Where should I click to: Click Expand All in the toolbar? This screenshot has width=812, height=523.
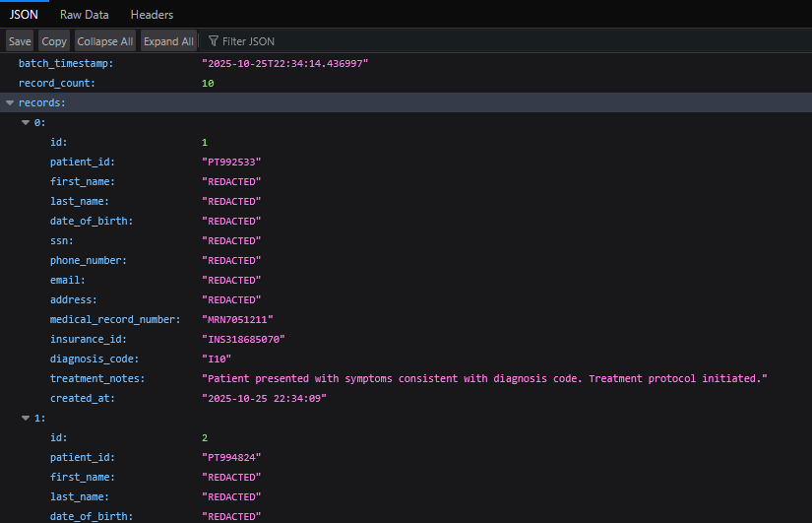tap(167, 41)
